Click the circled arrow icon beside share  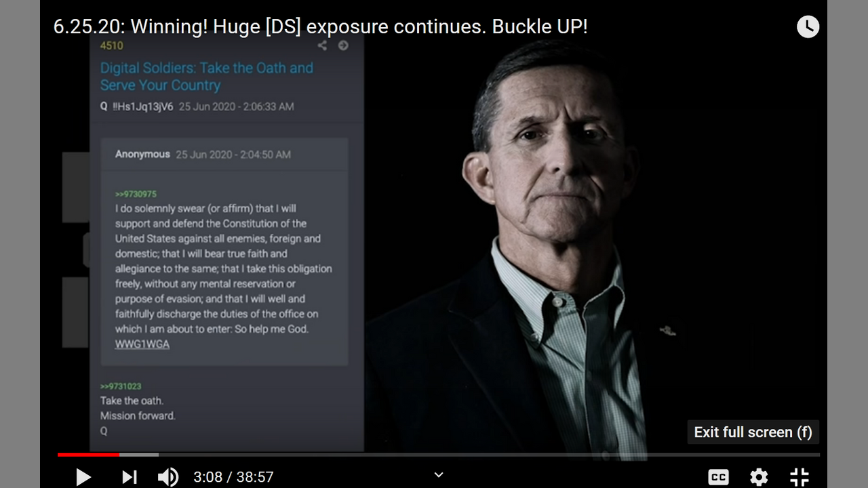pyautogui.click(x=343, y=45)
